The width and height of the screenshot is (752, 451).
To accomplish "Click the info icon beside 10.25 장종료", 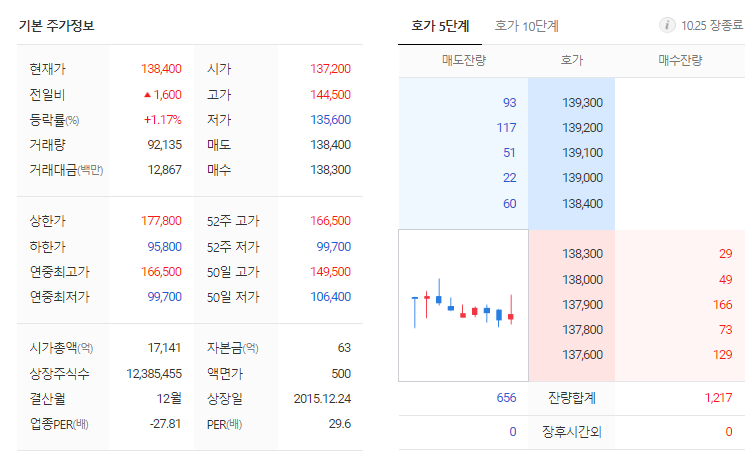I will [x=667, y=25].
